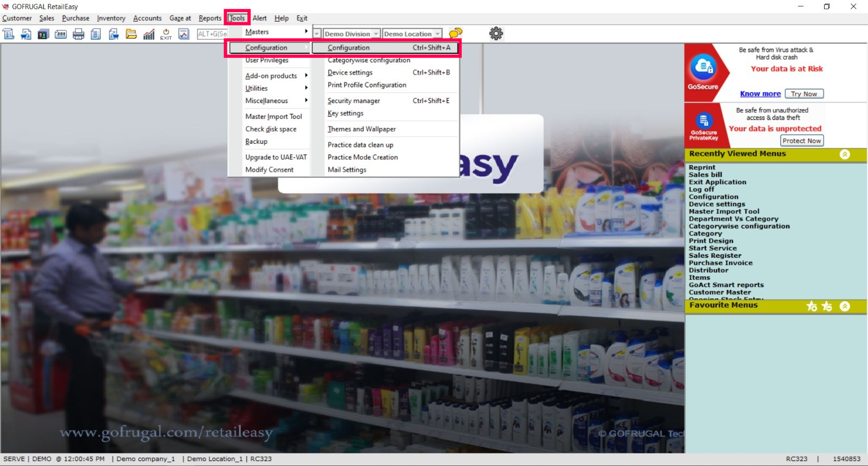Screen dimensions: 868x466
Task: Click the yellow folder toolbar icon
Action: click(x=131, y=34)
